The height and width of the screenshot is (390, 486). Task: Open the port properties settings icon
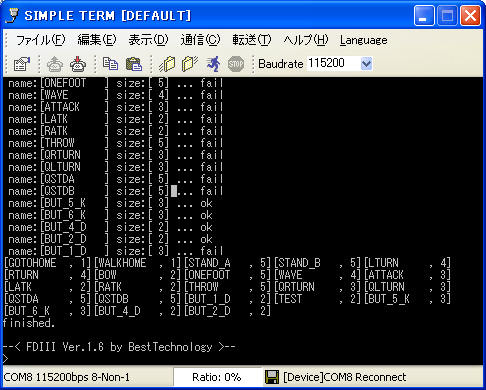pyautogui.click(x=22, y=63)
